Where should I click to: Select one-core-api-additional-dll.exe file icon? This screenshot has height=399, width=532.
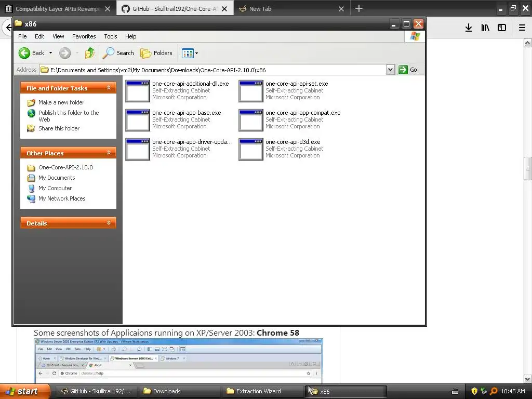coord(137,91)
